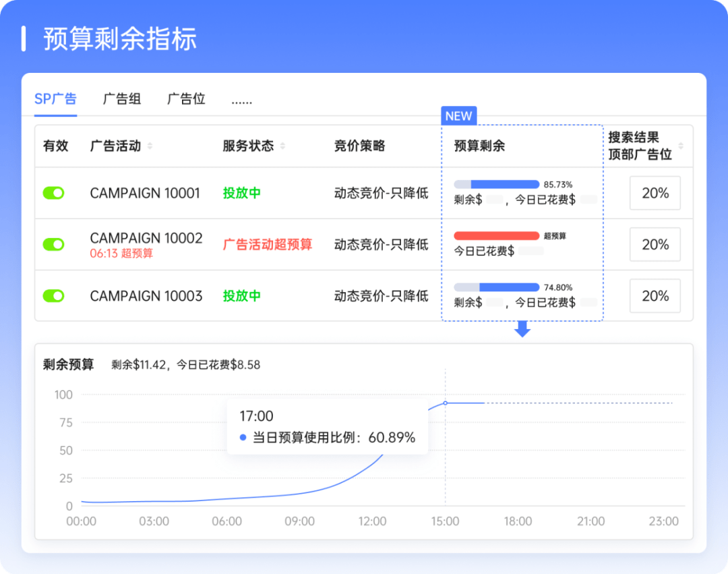
Task: Select the 20% field for CAMPAIGN 10003
Action: 655,295
